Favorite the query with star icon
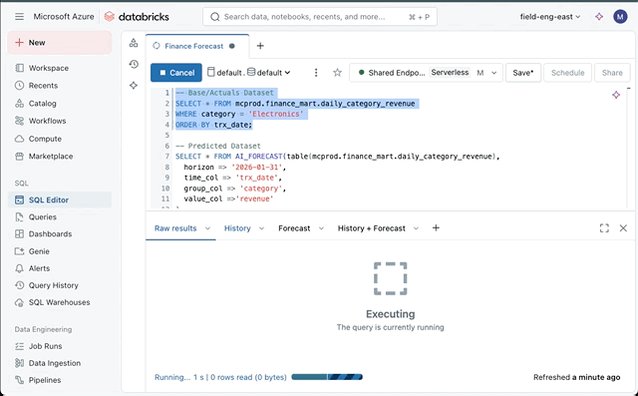The image size is (638, 396). (337, 72)
